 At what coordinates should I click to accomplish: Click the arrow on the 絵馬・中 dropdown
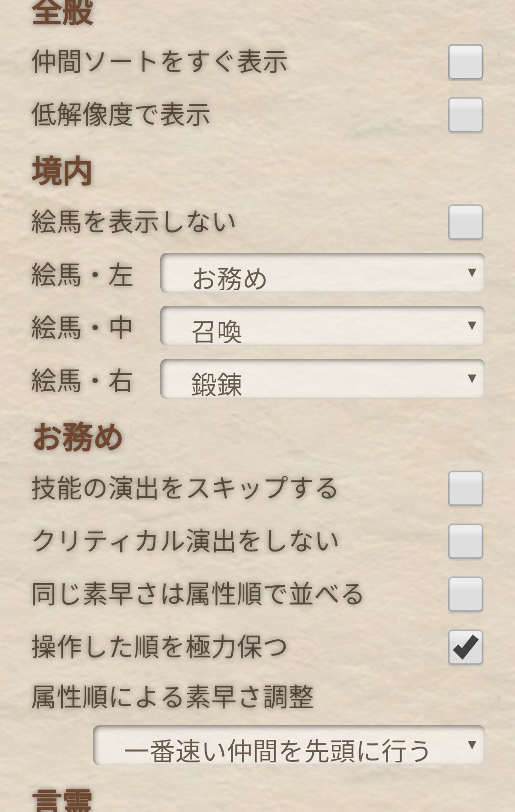472,326
